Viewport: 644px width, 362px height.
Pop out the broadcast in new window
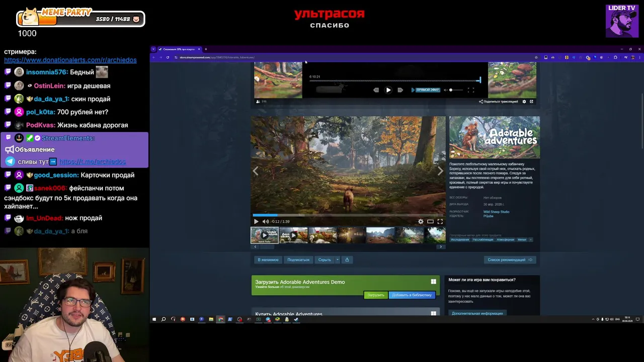(x=531, y=102)
